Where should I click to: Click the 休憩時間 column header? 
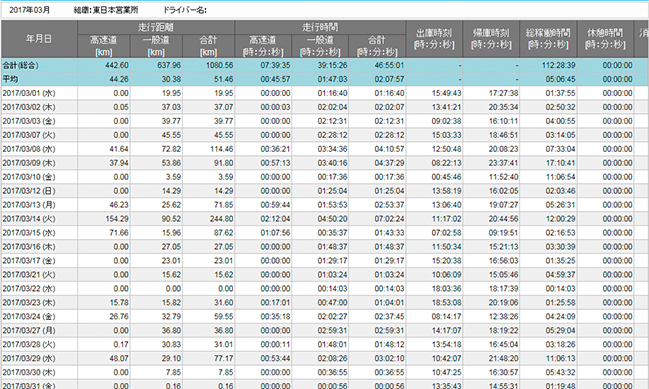[x=605, y=39]
